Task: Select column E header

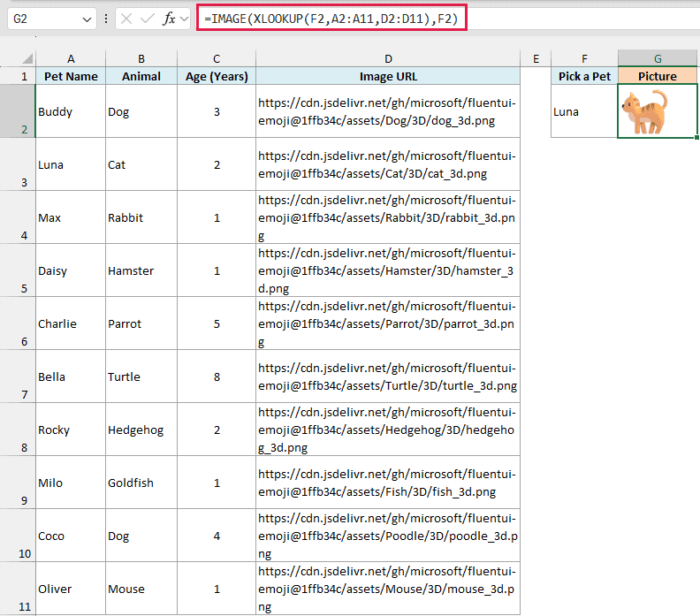Action: 536,58
